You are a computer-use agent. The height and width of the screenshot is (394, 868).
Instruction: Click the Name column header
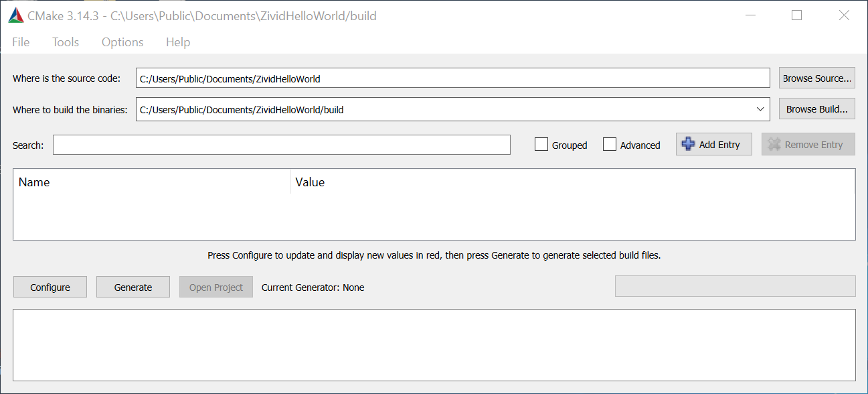152,182
